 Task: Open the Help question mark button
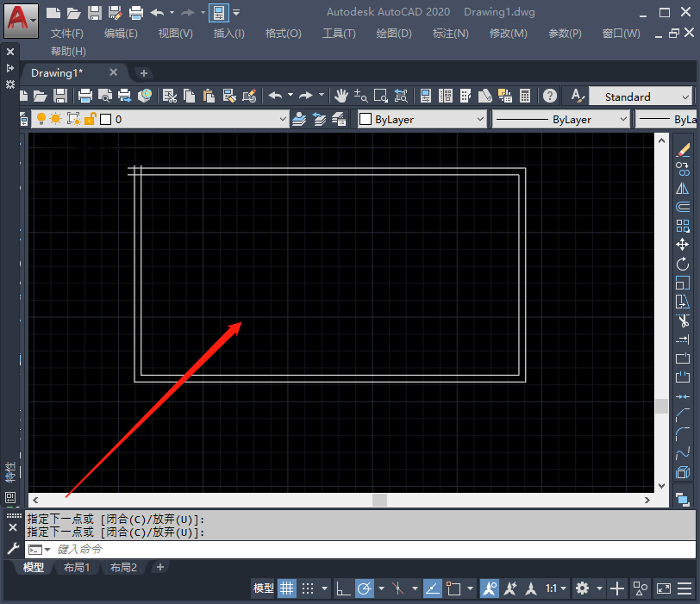(550, 96)
